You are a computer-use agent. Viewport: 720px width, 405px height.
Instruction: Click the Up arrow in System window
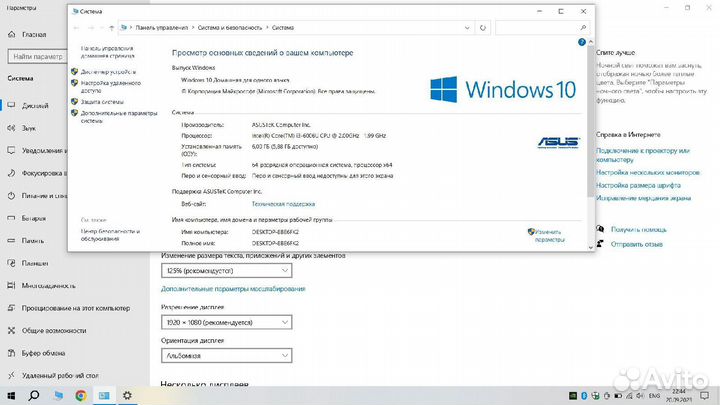point(112,28)
